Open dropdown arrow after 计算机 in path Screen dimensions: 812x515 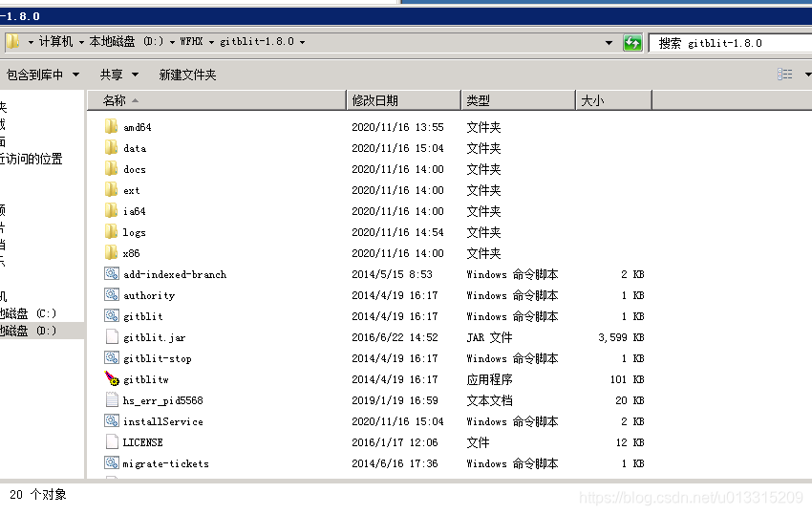[x=81, y=42]
